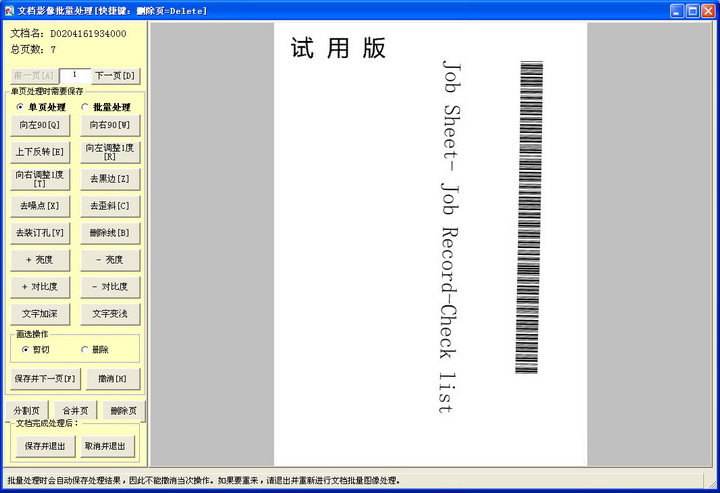
Task: Click the 删除页 button
Action: pyautogui.click(x=124, y=411)
